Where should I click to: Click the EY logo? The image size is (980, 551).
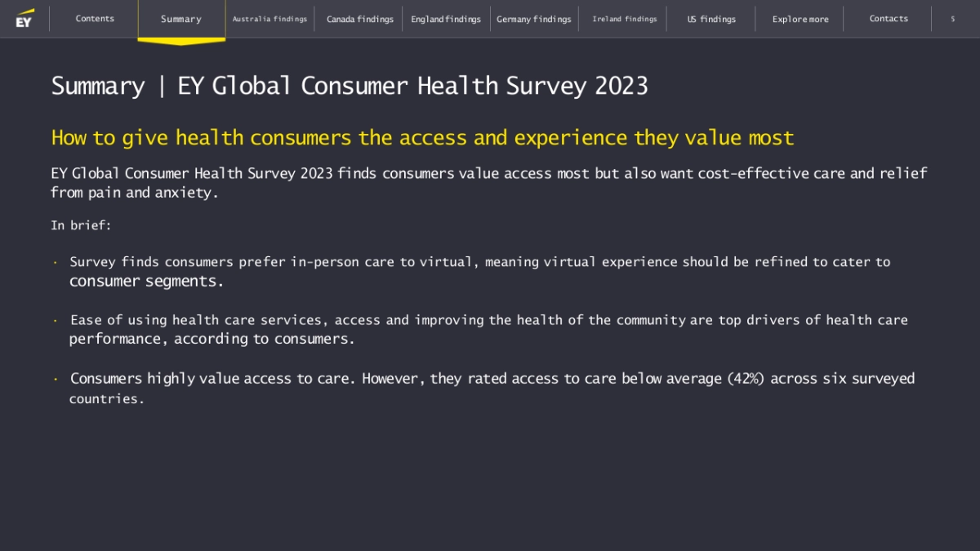(x=24, y=18)
